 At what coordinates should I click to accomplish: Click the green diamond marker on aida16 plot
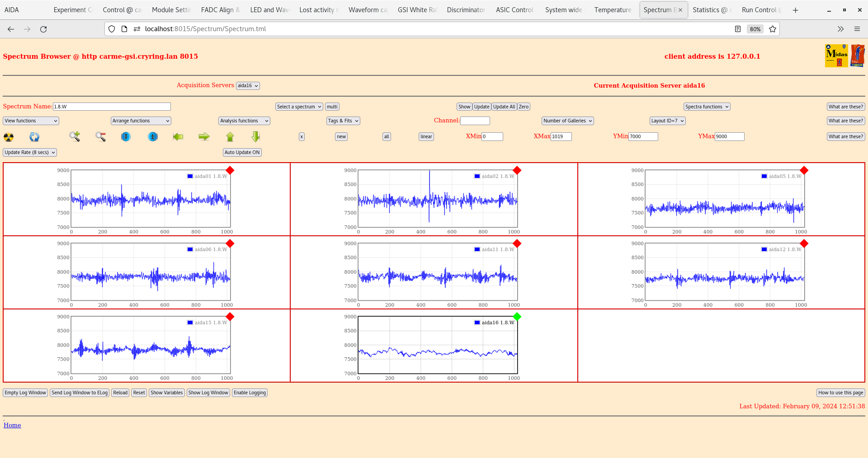[x=517, y=317]
